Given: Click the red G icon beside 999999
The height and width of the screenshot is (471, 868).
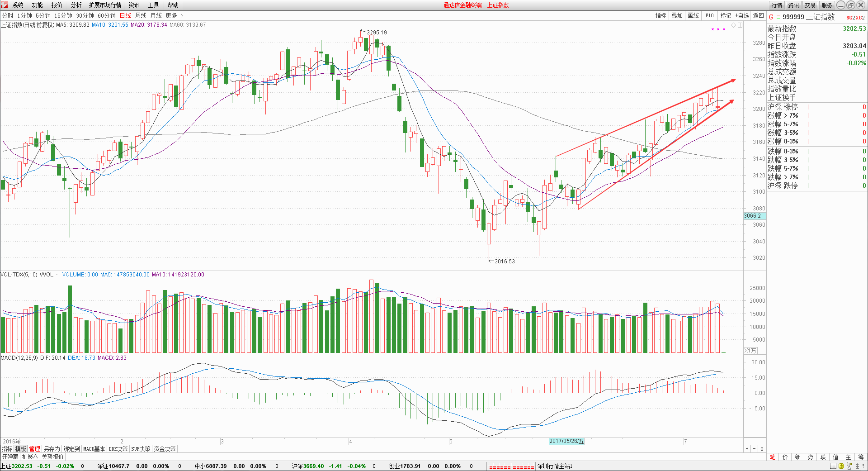Looking at the screenshot, I should pos(771,17).
